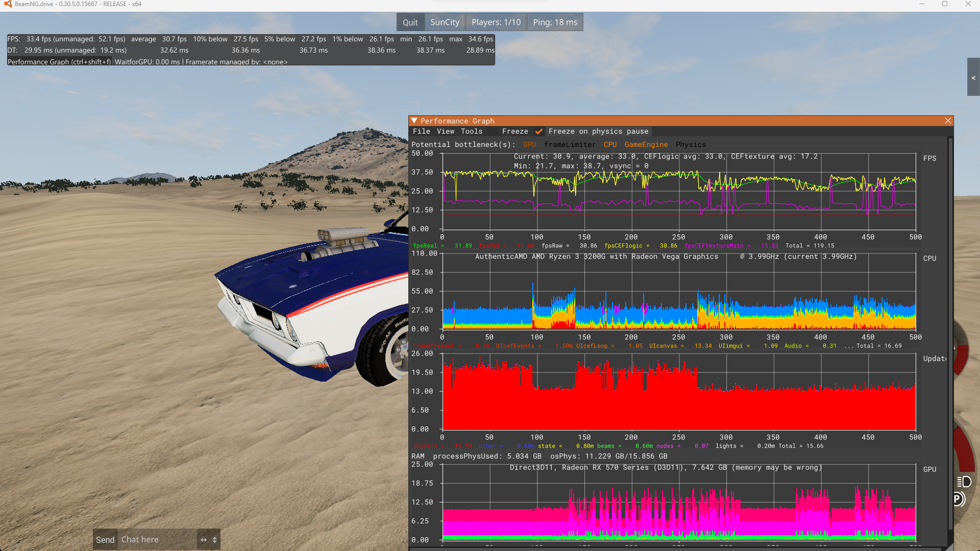Viewport: 980px width, 551px height.
Task: Click the beams legend entry
Action: [x=625, y=446]
